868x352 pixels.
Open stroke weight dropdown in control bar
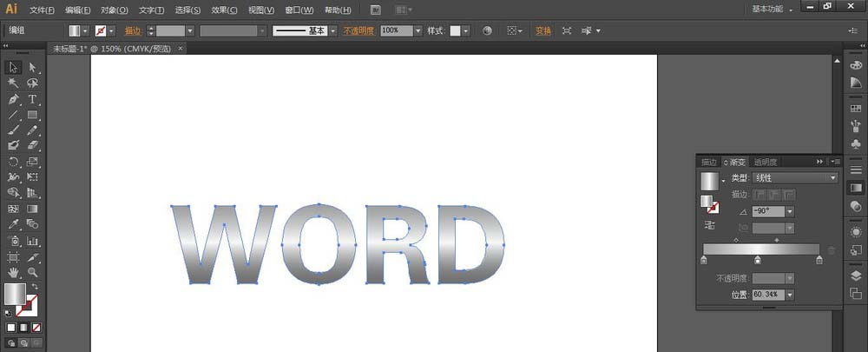tap(190, 31)
